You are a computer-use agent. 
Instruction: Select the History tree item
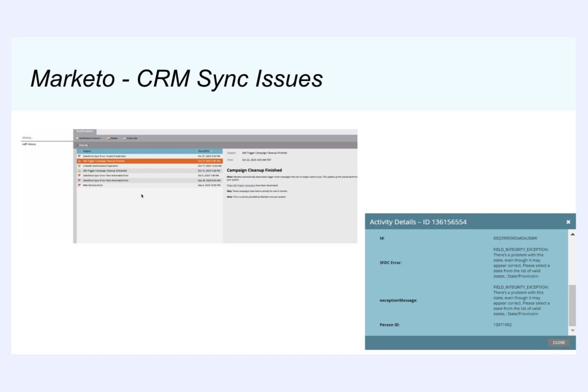pyautogui.click(x=29, y=144)
